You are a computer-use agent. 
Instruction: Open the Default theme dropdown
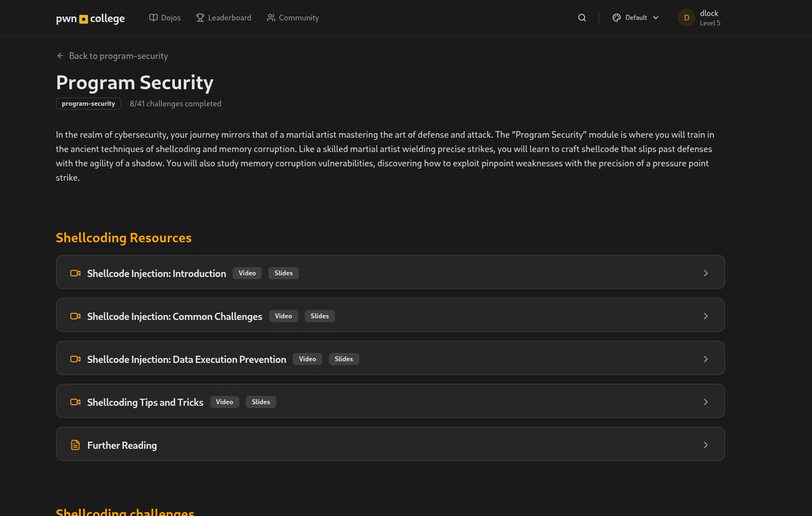point(635,18)
